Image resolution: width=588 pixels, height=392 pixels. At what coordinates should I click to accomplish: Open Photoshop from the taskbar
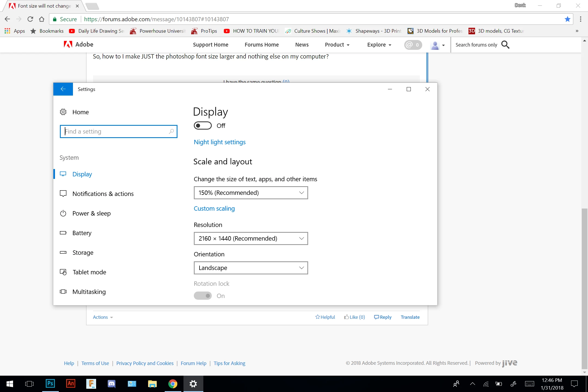click(50, 384)
